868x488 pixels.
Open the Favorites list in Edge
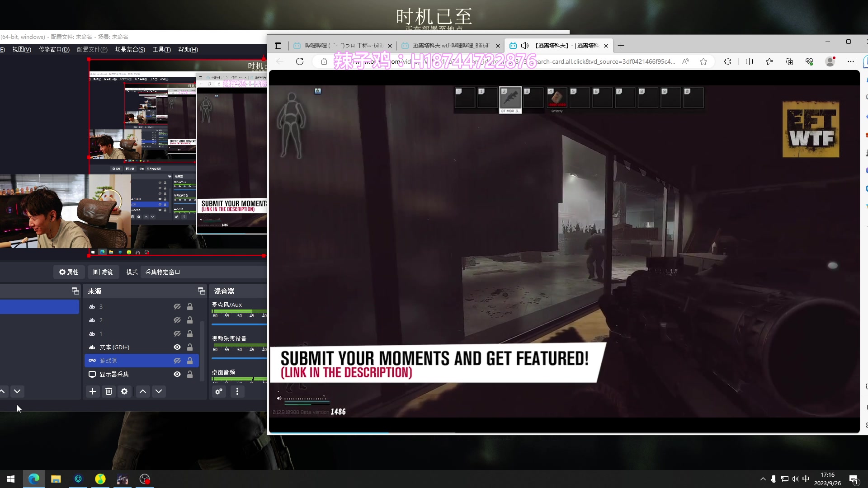pos(769,61)
